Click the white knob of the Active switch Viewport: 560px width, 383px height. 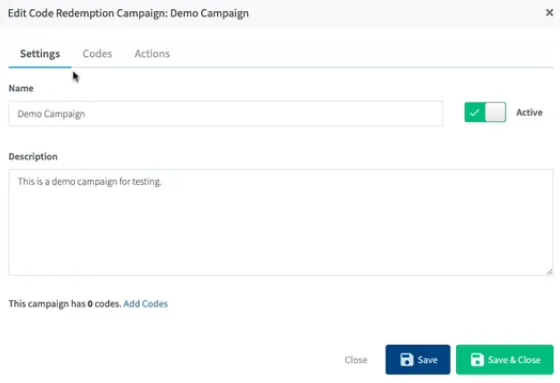click(x=495, y=112)
